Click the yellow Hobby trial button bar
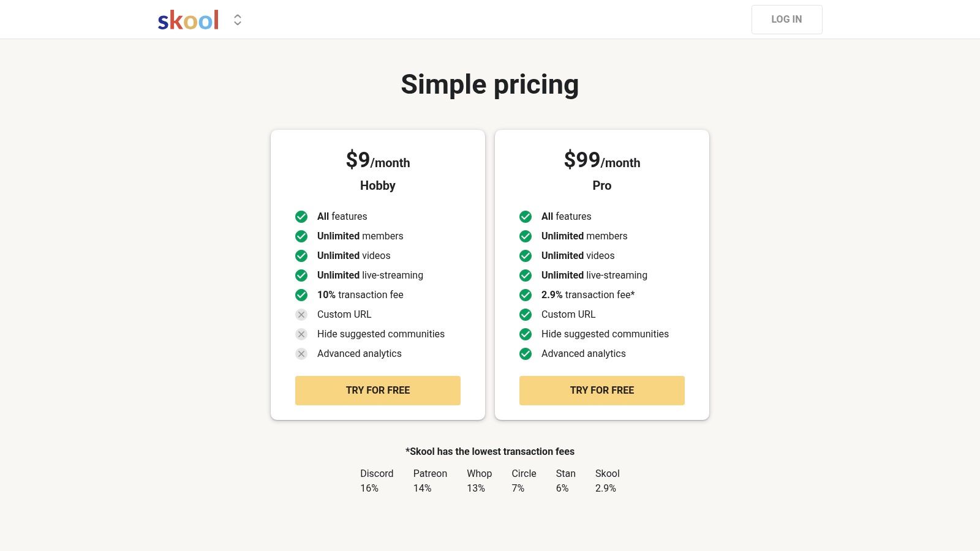980x551 pixels. 377,390
